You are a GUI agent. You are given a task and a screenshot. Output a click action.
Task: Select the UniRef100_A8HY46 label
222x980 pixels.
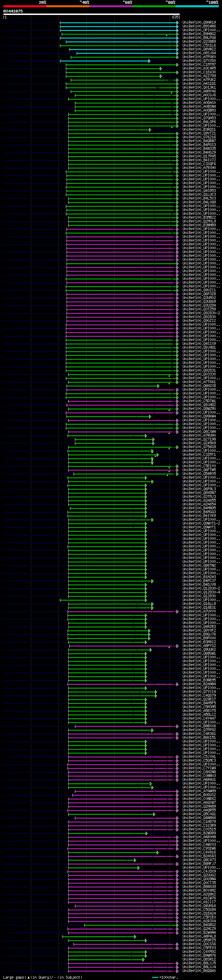point(199,91)
